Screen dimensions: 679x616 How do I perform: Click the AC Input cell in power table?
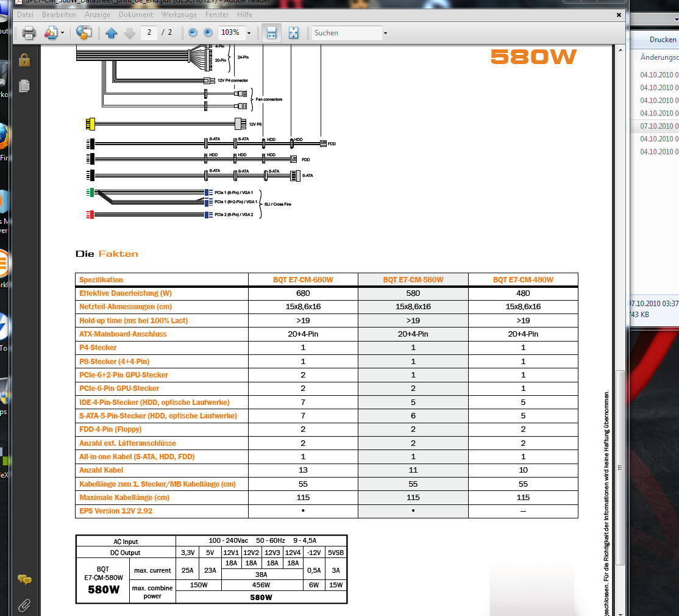click(x=126, y=542)
